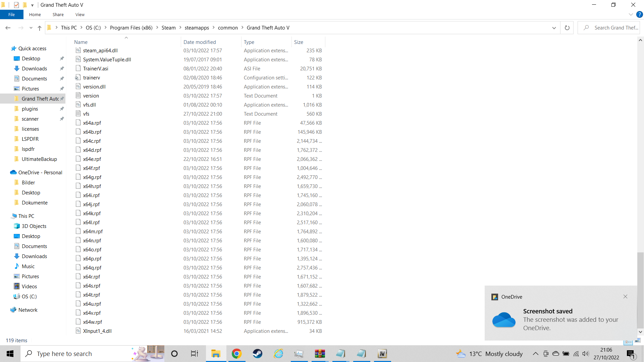Viewport: 644px width, 362px height.
Task: Switch to large icons view button
Action: pos(638,341)
